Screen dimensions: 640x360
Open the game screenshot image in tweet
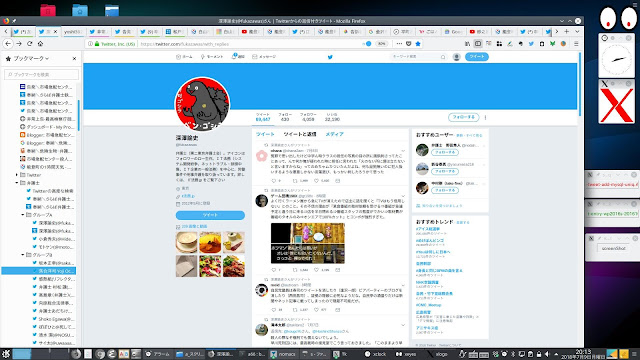pyautogui.click(x=308, y=243)
